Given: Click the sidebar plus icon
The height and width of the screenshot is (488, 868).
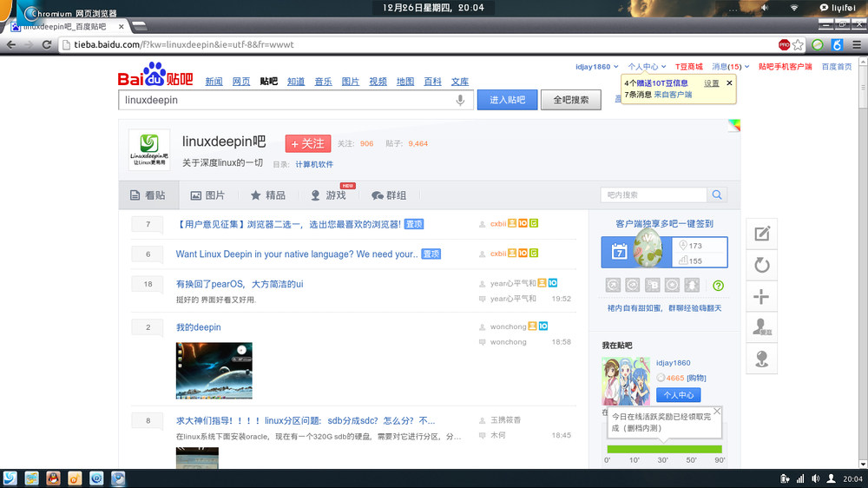Looking at the screenshot, I should [x=762, y=297].
